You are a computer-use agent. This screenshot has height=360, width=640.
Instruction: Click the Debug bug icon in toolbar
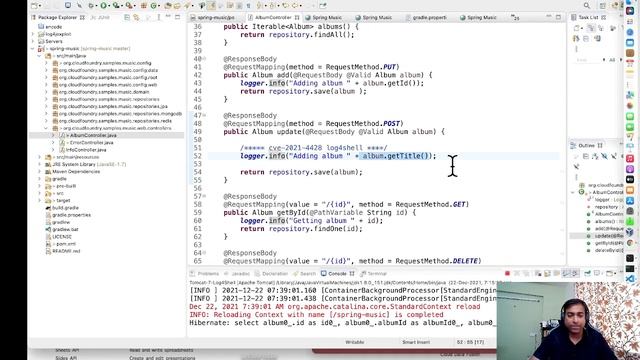point(91,5)
